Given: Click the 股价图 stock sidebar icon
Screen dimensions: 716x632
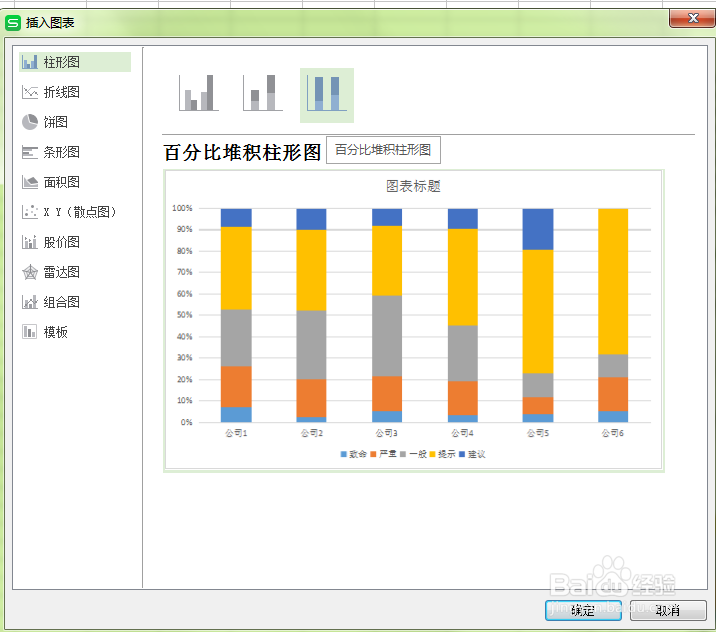Looking at the screenshot, I should click(30, 242).
